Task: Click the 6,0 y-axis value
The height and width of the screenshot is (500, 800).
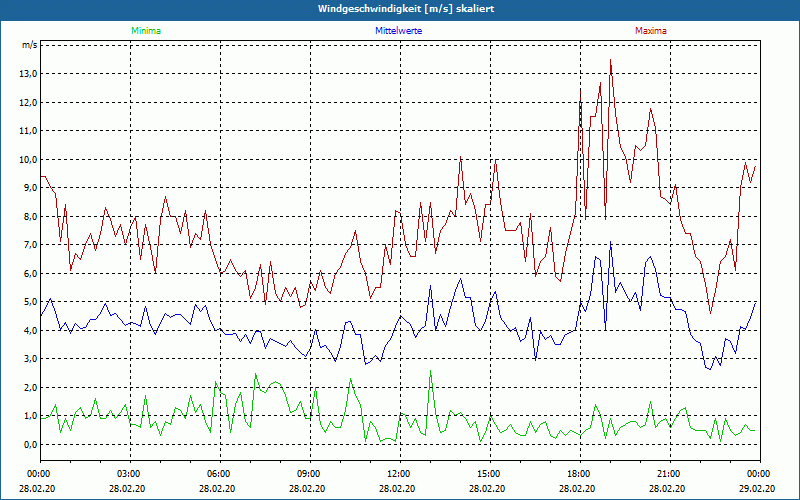Action: tap(32, 273)
